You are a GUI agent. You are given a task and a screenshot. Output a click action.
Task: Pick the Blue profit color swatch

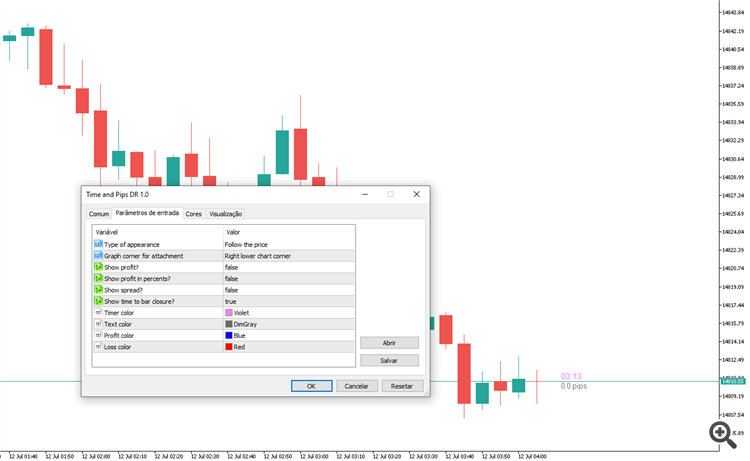[x=229, y=336]
